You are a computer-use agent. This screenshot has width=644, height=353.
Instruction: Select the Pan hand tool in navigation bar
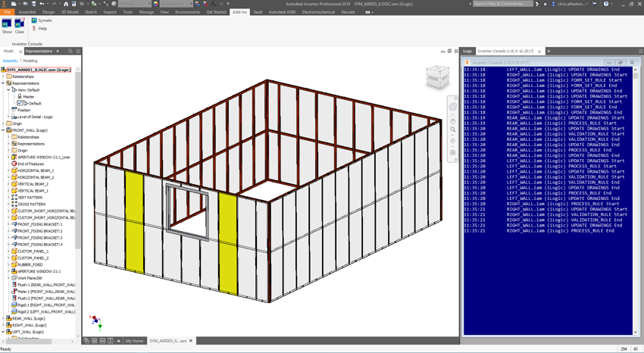click(x=452, y=121)
